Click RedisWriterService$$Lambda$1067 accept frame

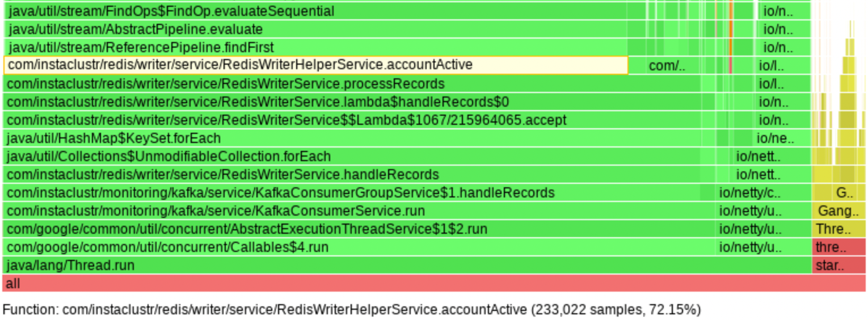click(x=378, y=120)
